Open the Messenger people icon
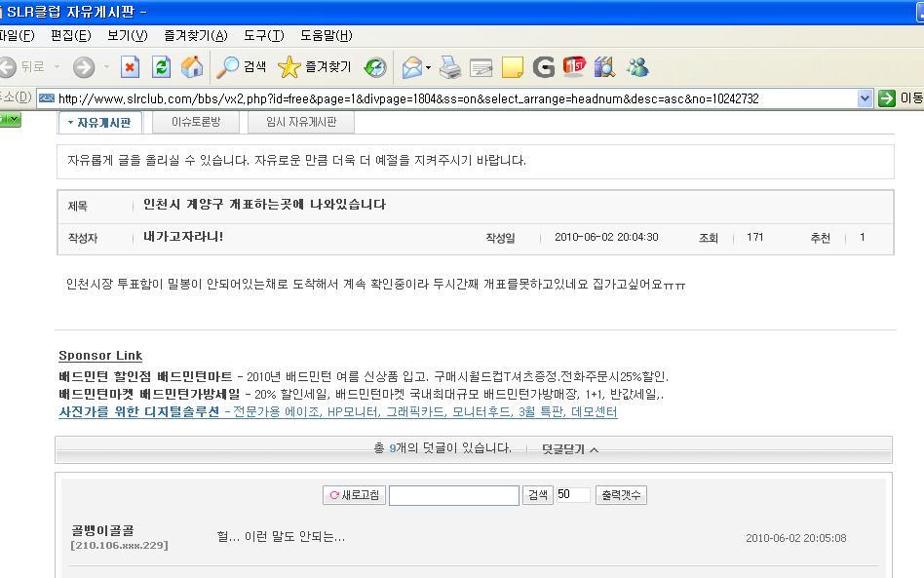 pyautogui.click(x=637, y=67)
